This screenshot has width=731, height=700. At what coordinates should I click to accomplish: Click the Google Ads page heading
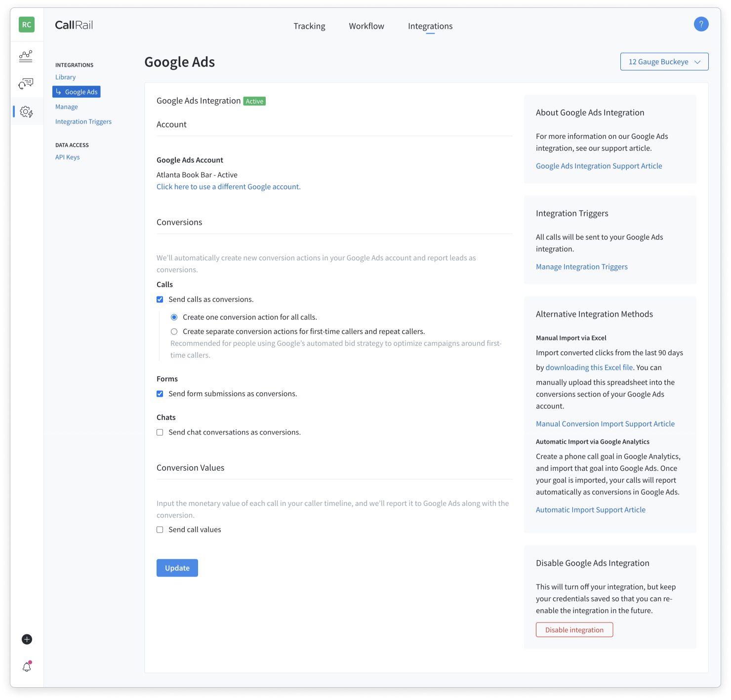point(180,62)
